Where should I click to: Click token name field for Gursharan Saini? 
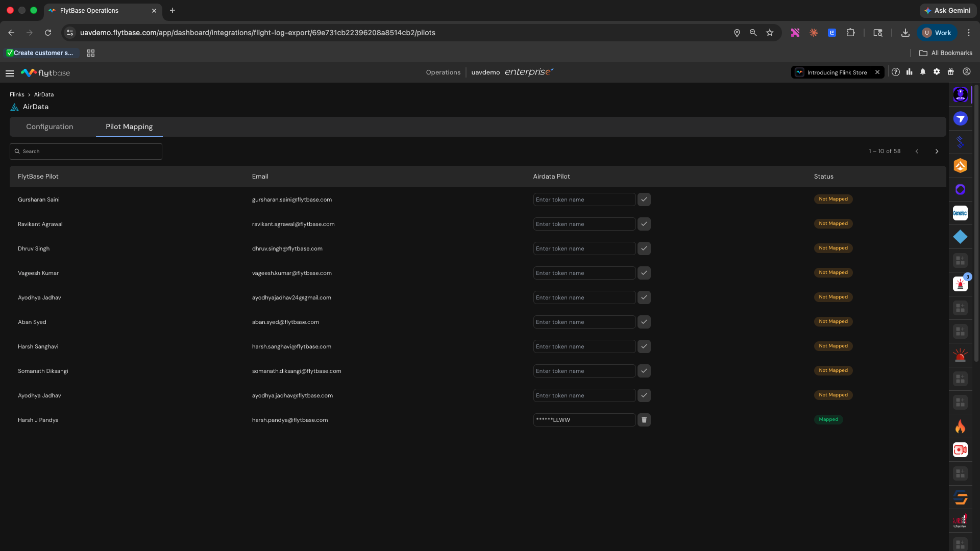click(x=584, y=199)
